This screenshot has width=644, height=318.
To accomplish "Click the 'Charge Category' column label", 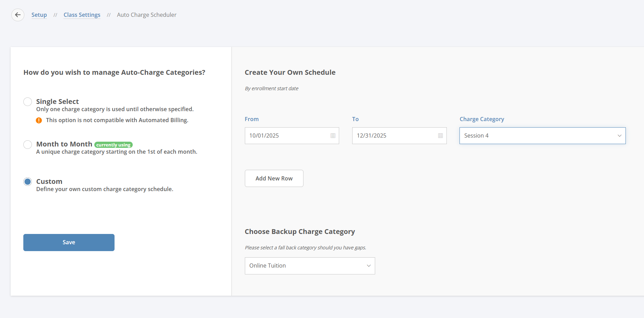I will click(x=482, y=119).
